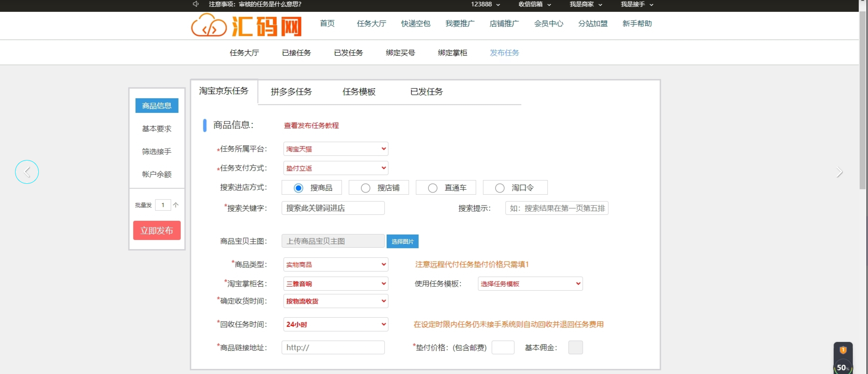Screen dimensions: 868x374
Task: Click the shield badge icon
Action: pyautogui.click(x=843, y=350)
